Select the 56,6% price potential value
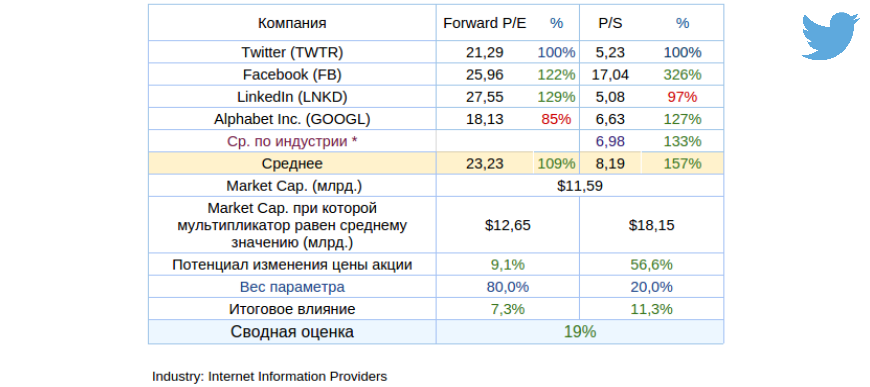Viewport: 870px width, 387px height. pos(652,265)
